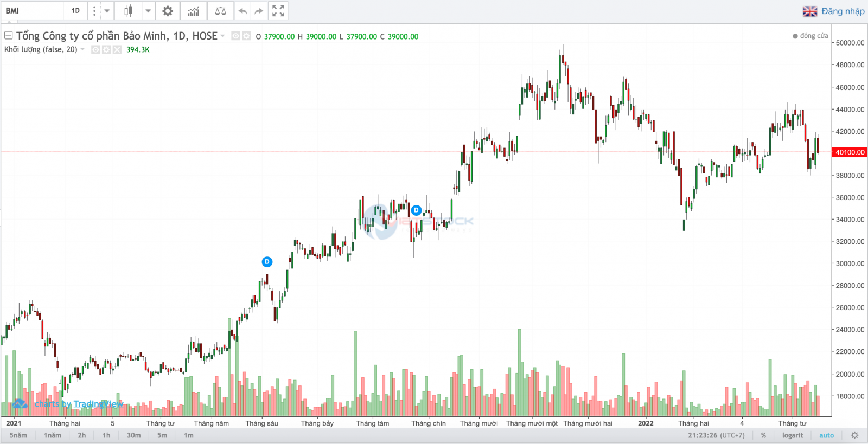Click the 44000.00 price axis label

[x=850, y=110]
